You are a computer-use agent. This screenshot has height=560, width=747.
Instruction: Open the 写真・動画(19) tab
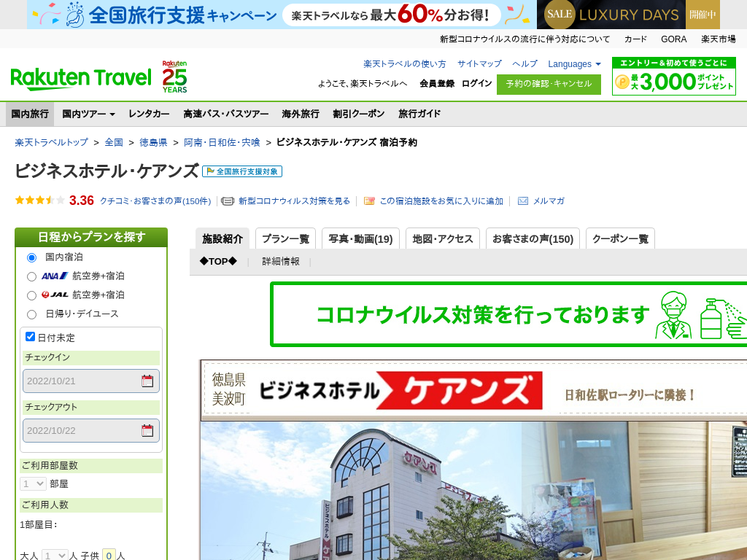pos(360,238)
